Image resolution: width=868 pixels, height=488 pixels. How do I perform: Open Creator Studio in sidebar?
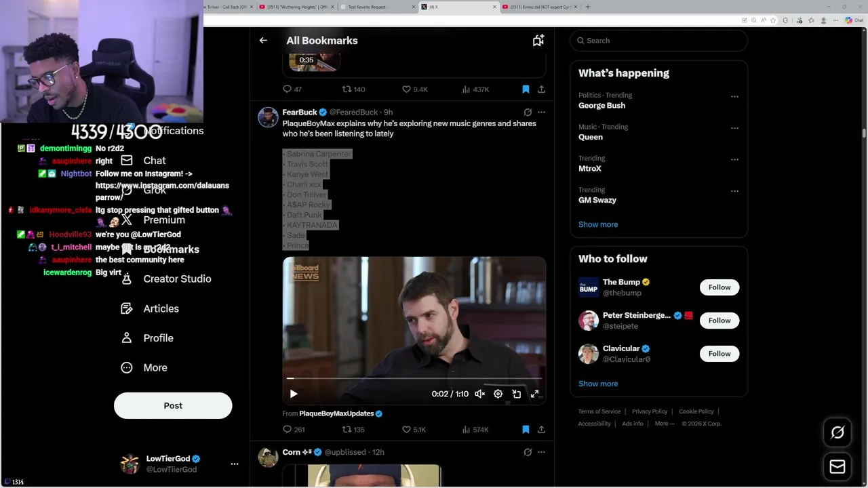click(166, 279)
